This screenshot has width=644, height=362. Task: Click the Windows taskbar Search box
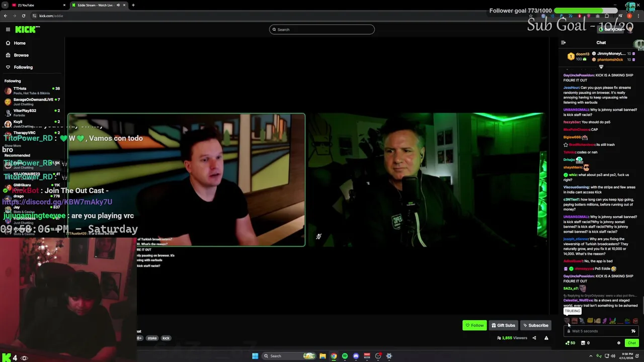[289, 356]
